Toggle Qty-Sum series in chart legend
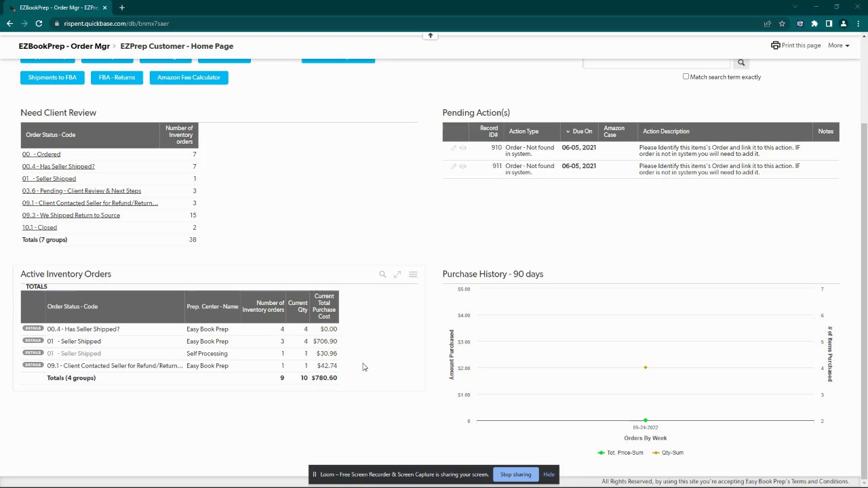Image resolution: width=868 pixels, height=488 pixels. pos(669,452)
